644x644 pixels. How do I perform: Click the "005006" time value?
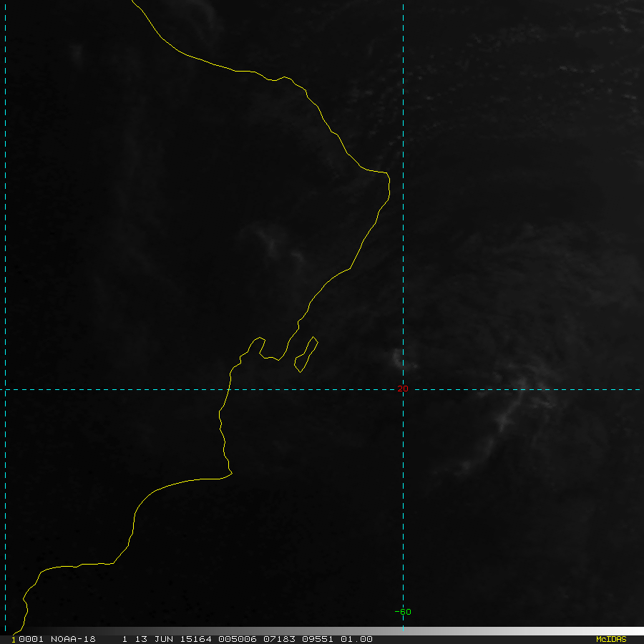(x=238, y=639)
